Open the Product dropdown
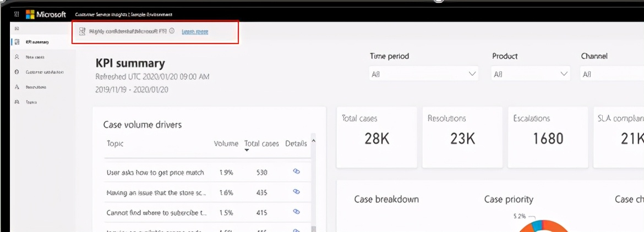The image size is (644, 232). [530, 74]
